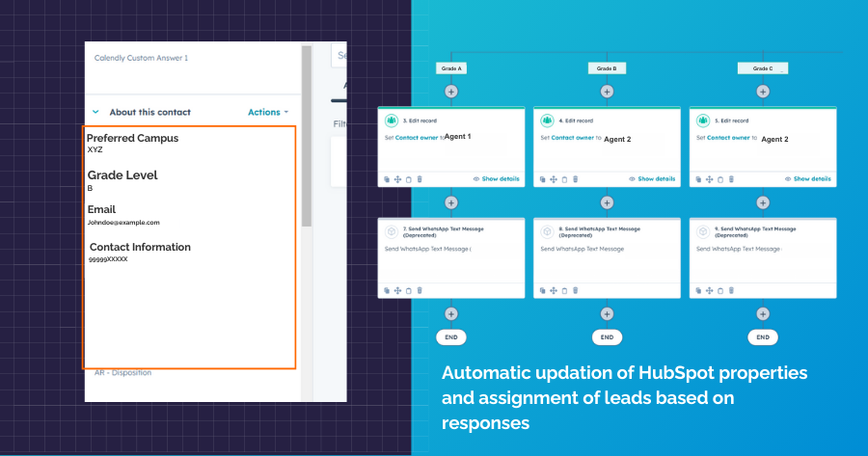Click clipboard icon on step 8 WhatsApp card
The height and width of the screenshot is (456, 868).
coord(564,290)
